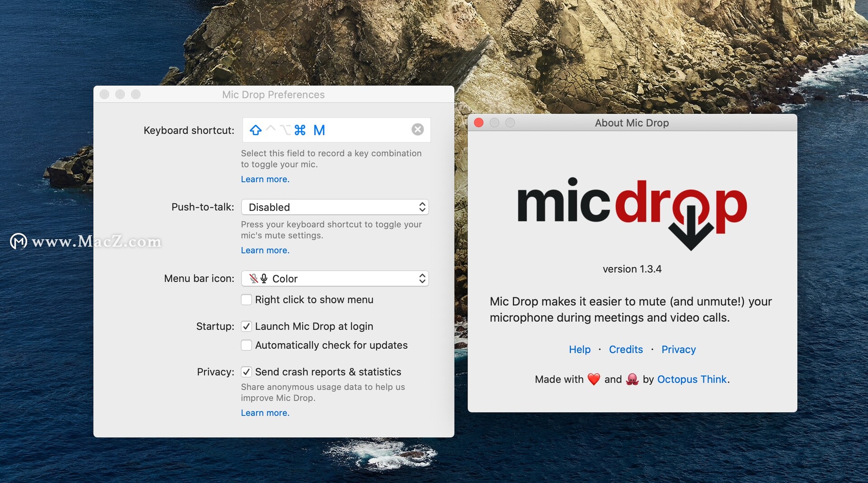
Task: Open the Menu bar icon Color dropdown
Action: (x=335, y=279)
